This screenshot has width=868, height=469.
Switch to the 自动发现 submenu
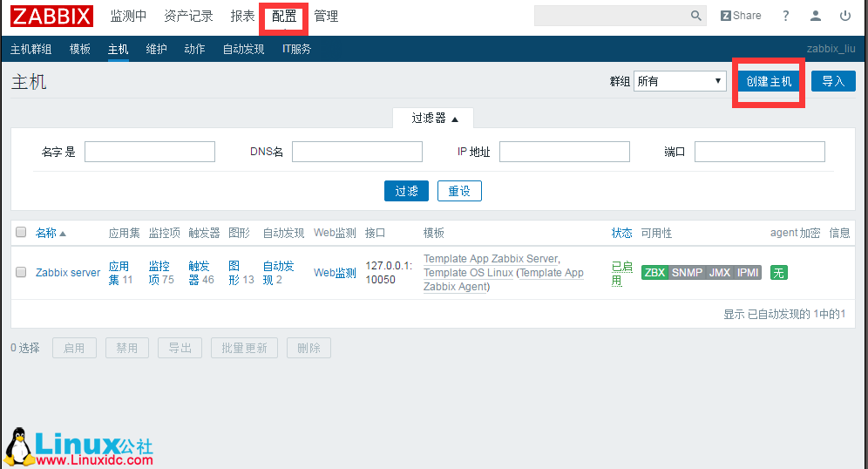click(243, 49)
